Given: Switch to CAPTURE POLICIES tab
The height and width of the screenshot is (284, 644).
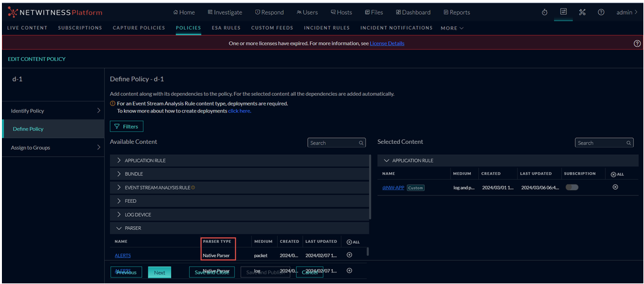Looking at the screenshot, I should [x=139, y=28].
